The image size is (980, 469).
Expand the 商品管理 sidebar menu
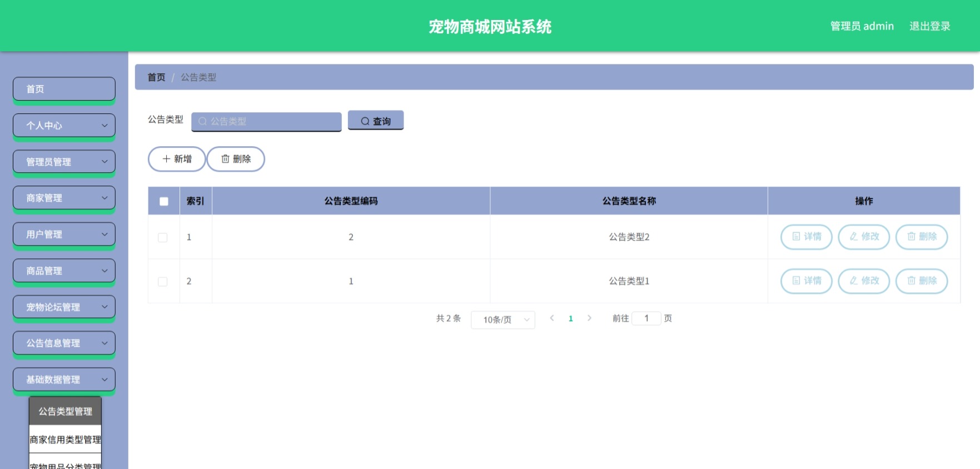(64, 271)
